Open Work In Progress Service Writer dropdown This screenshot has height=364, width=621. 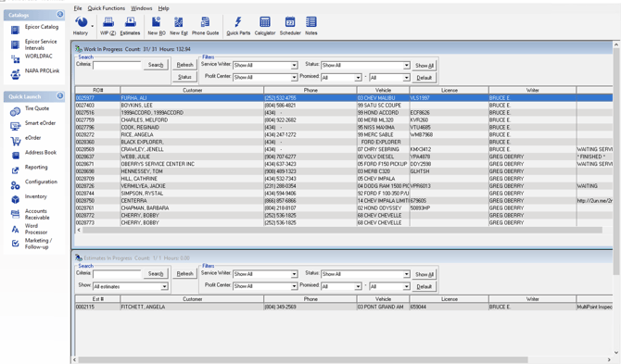[294, 65]
